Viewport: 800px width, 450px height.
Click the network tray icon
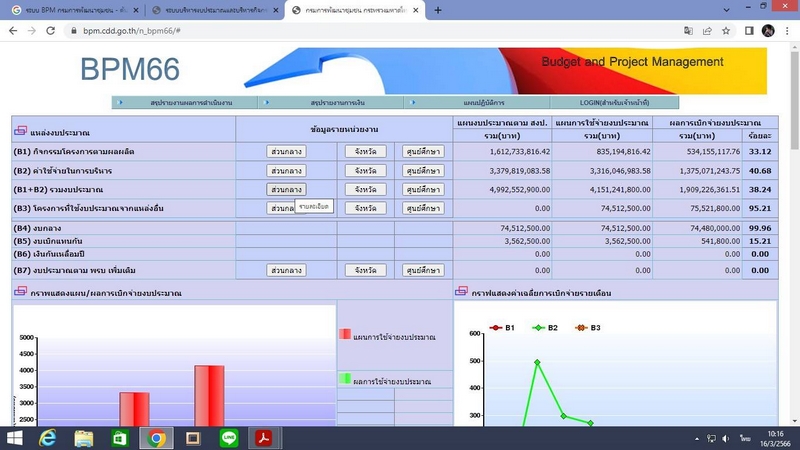tap(712, 439)
